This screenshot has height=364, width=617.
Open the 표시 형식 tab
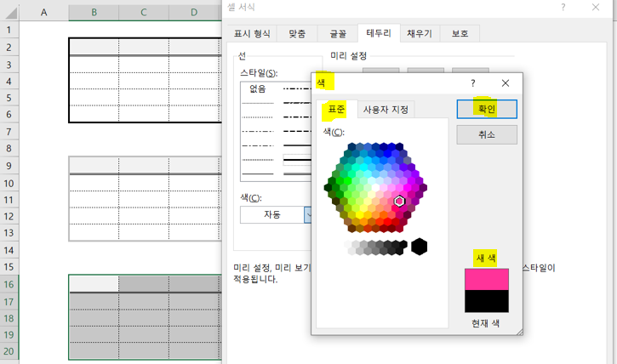pyautogui.click(x=252, y=34)
